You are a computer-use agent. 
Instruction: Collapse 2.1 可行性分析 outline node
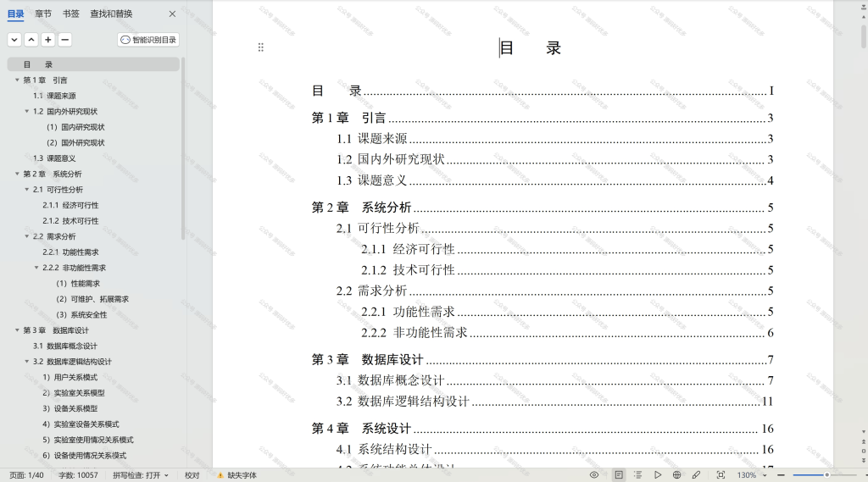[26, 189]
